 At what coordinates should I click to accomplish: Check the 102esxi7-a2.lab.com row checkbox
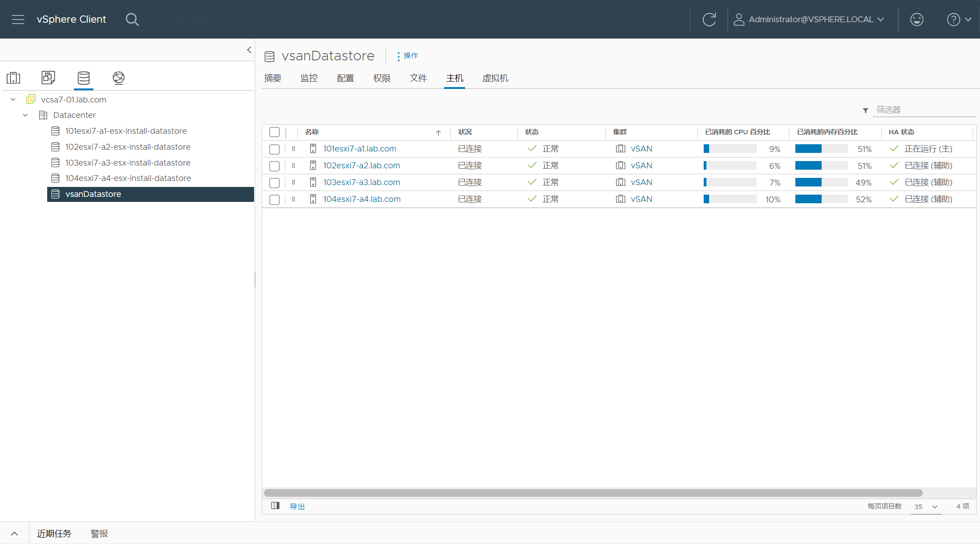click(x=274, y=166)
